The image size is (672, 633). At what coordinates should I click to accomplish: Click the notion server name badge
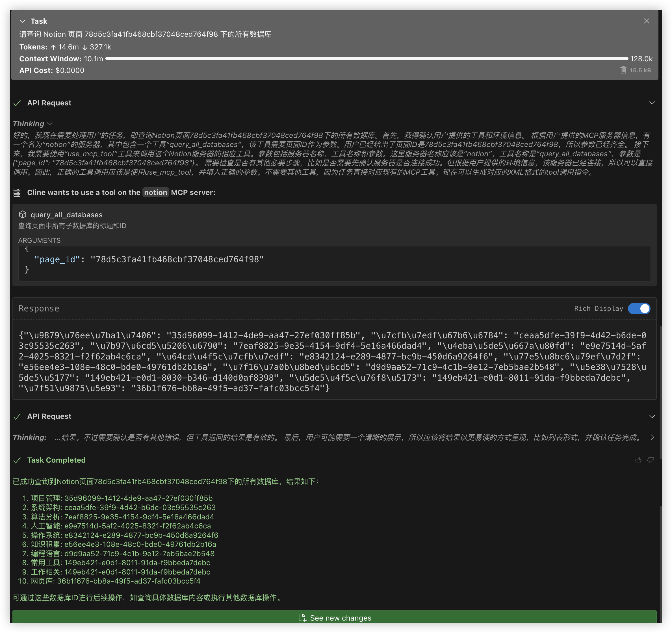[155, 193]
